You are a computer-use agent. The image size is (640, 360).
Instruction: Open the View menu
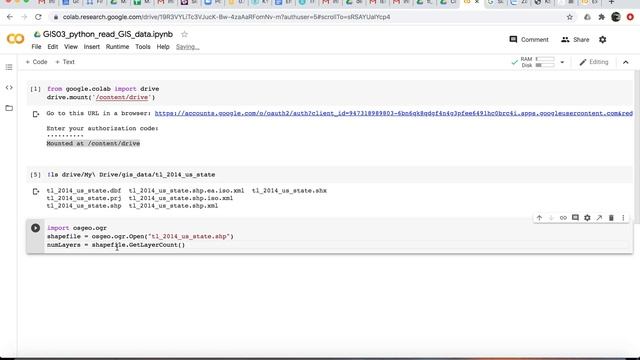71,47
